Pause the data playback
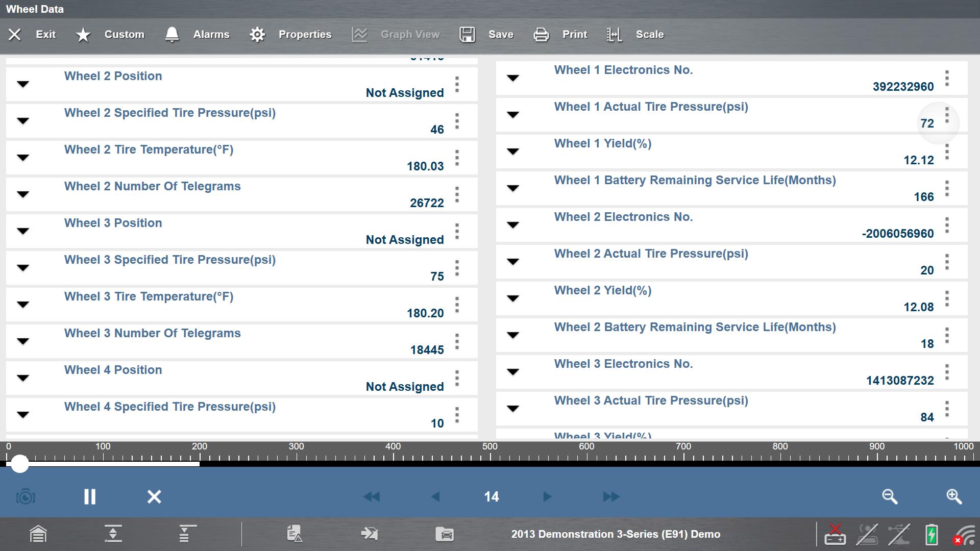The height and width of the screenshot is (551, 980). [90, 496]
